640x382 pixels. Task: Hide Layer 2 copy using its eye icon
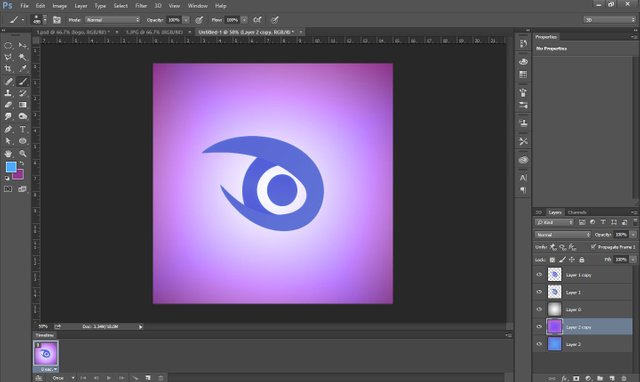click(539, 326)
